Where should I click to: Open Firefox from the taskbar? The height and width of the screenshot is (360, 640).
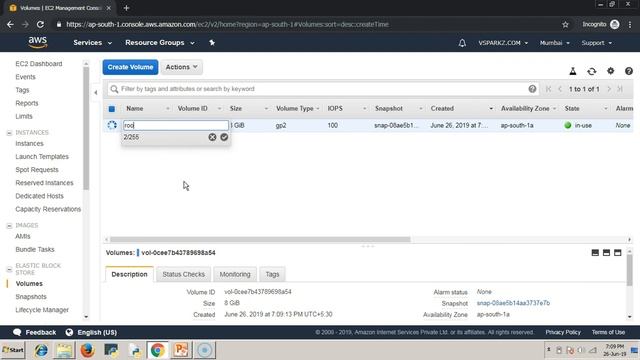[87, 350]
